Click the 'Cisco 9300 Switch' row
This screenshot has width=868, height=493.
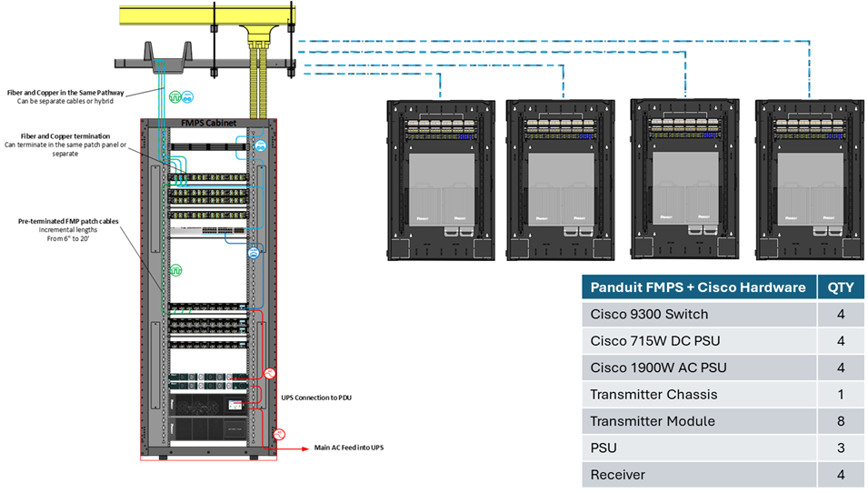(723, 314)
